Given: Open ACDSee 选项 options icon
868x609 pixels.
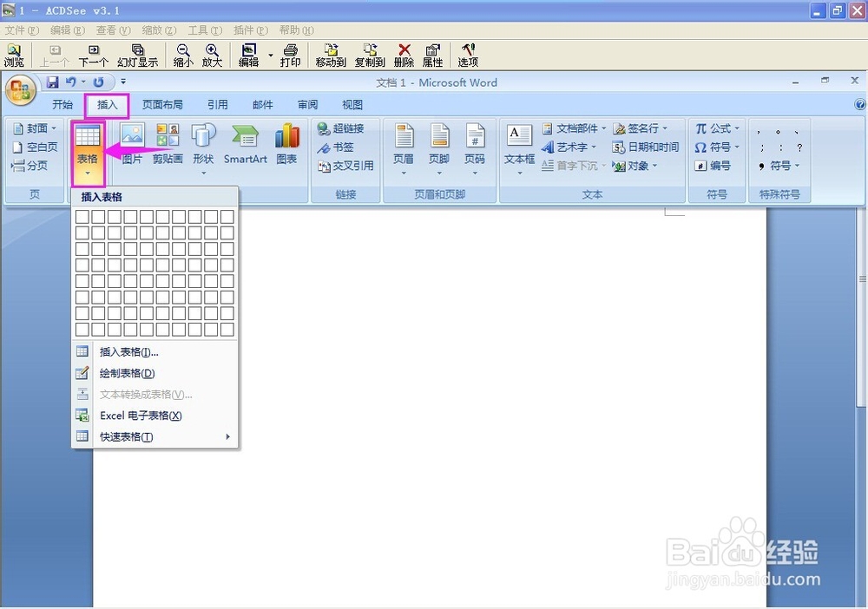Looking at the screenshot, I should coord(468,56).
